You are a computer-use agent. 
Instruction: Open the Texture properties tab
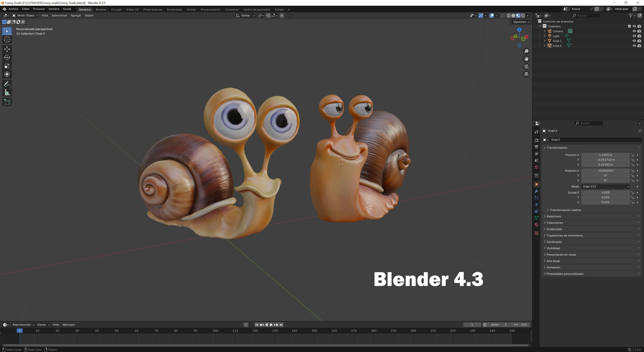pyautogui.click(x=536, y=233)
